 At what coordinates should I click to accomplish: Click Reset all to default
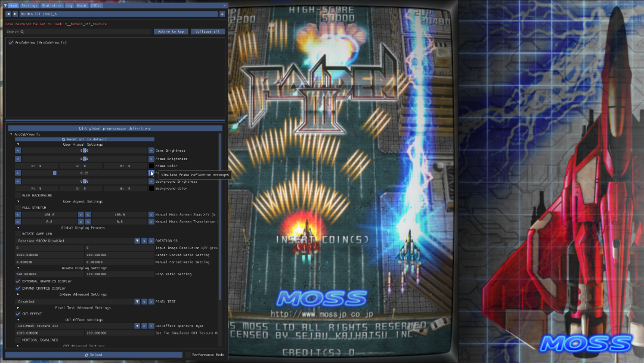pos(84,139)
